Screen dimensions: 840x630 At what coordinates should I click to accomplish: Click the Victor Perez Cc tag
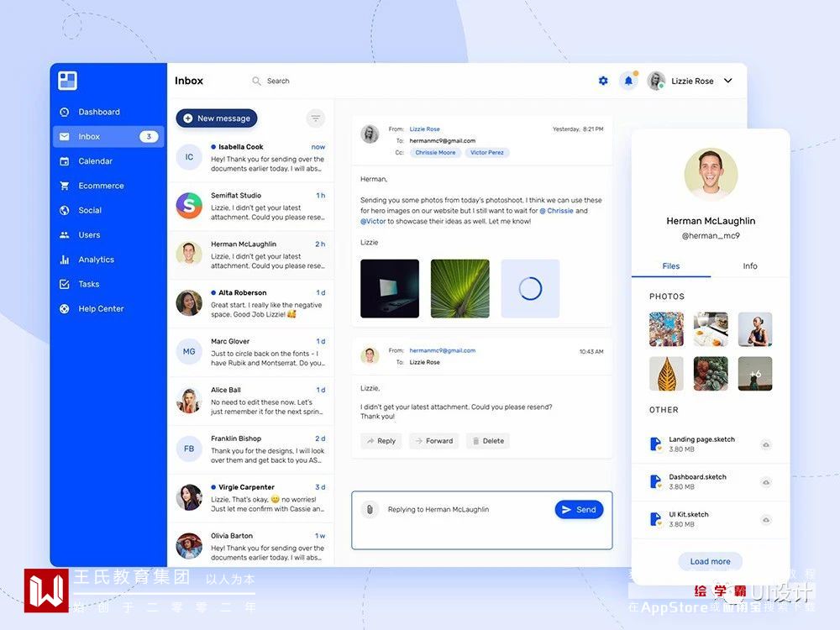[487, 153]
